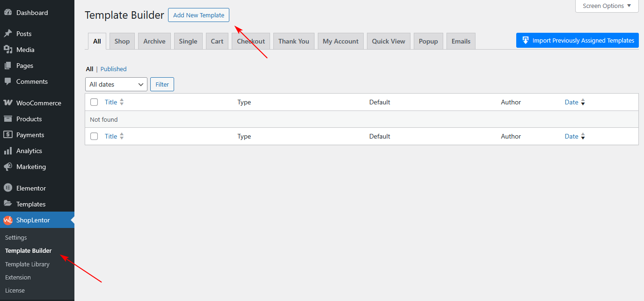Switch to the Single tab

[x=188, y=41]
